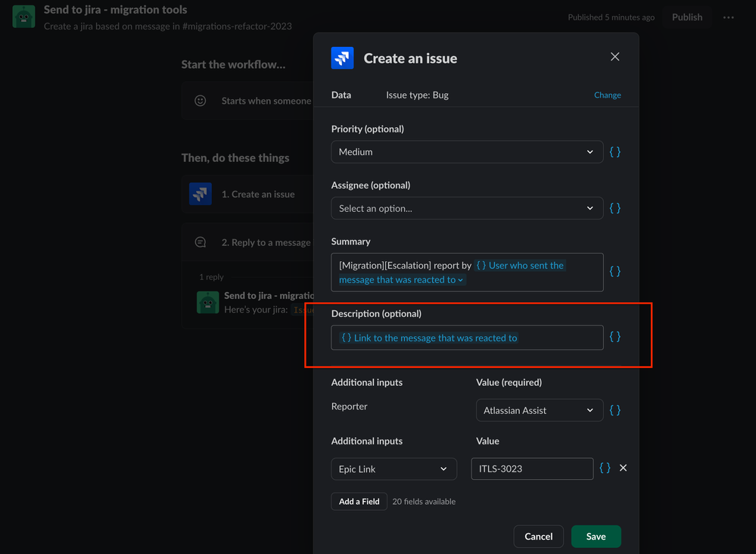
Task: Click Change next to Issue type
Action: 607,95
